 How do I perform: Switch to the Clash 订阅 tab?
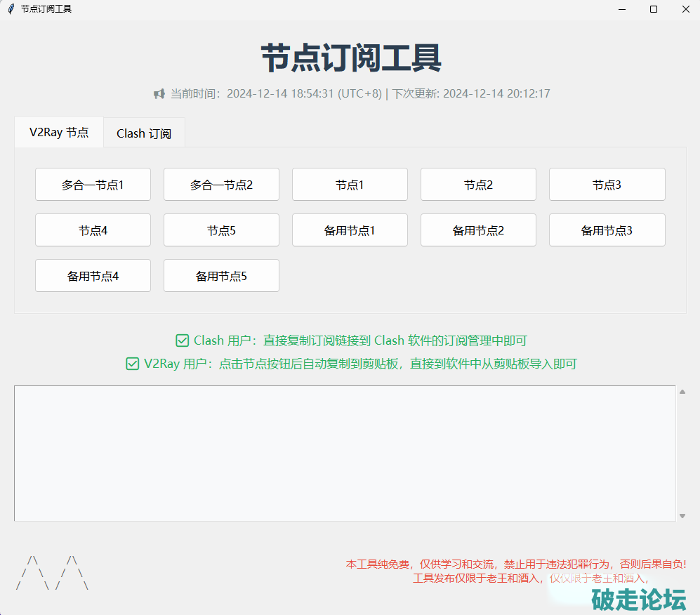[x=144, y=133]
